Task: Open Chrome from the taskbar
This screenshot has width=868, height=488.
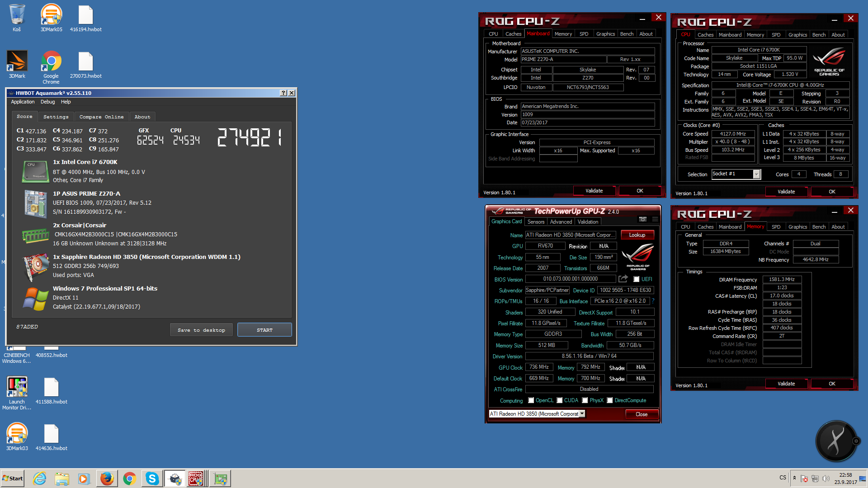Action: [x=130, y=479]
